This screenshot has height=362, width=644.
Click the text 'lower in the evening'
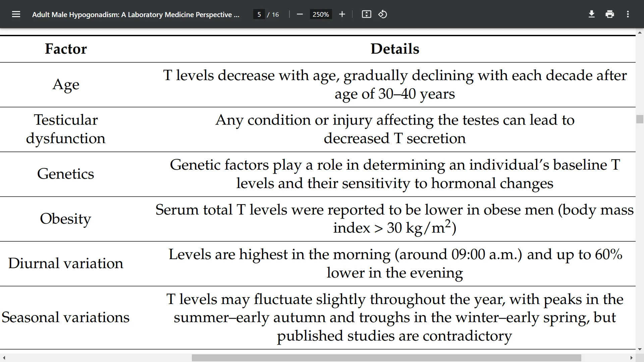coord(395,273)
